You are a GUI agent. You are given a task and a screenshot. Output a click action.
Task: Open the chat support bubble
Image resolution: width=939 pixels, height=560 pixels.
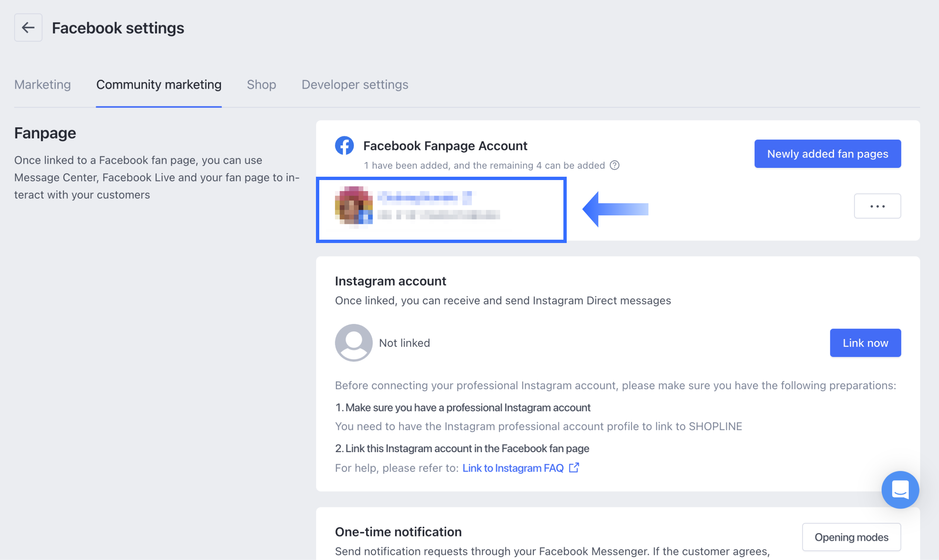tap(900, 489)
